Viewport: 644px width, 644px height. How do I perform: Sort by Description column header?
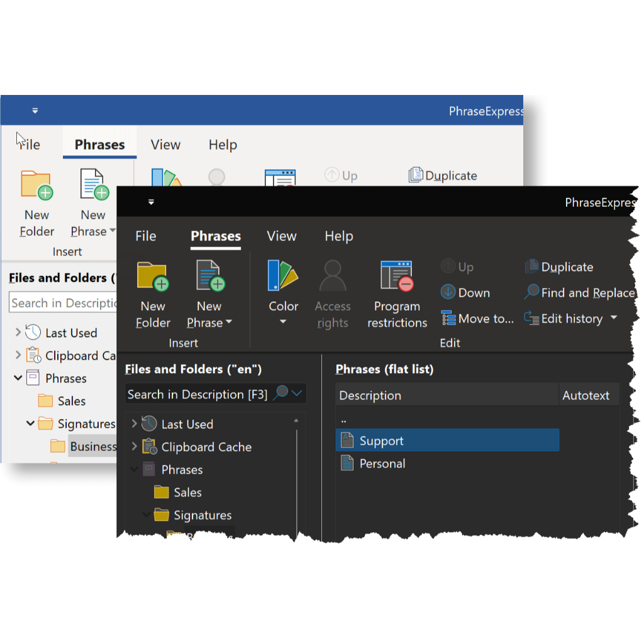pos(447,395)
